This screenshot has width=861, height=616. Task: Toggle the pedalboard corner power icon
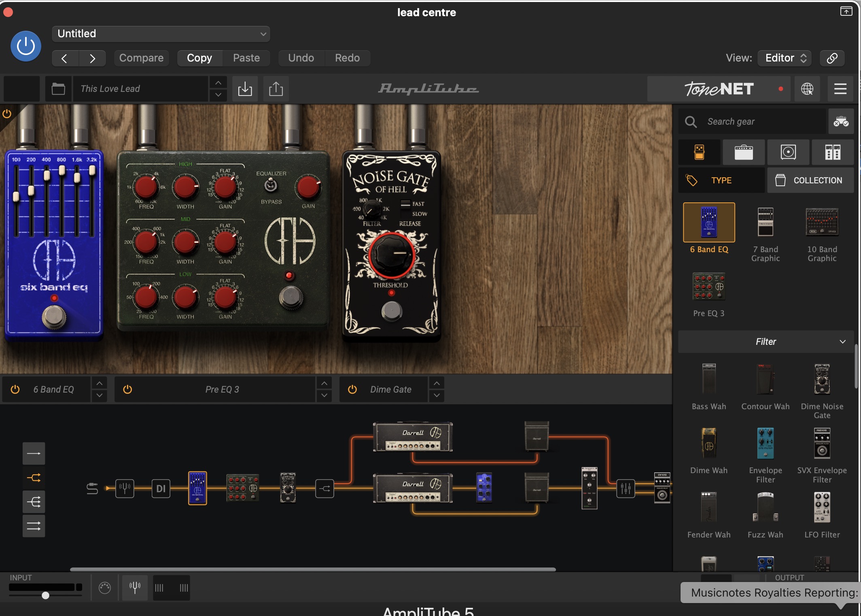7,114
